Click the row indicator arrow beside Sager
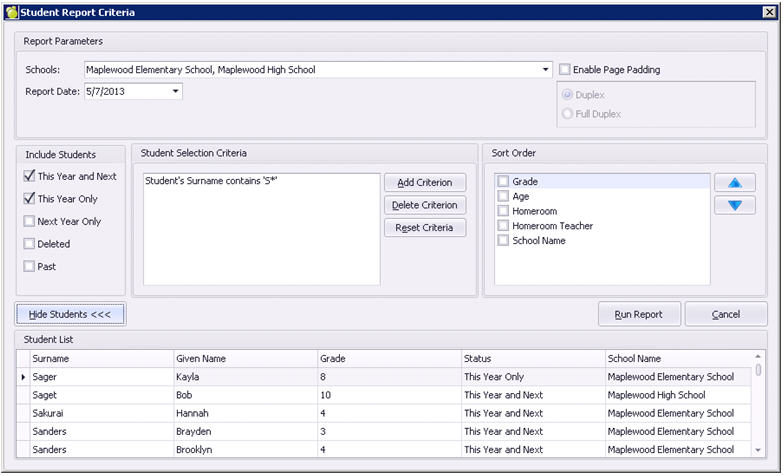 pos(24,377)
